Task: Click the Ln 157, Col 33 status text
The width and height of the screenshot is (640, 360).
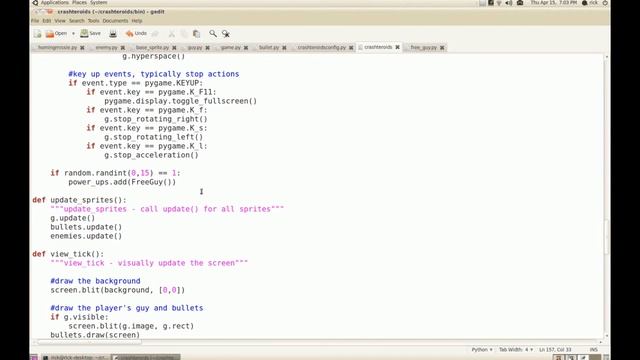Action: coord(555,350)
